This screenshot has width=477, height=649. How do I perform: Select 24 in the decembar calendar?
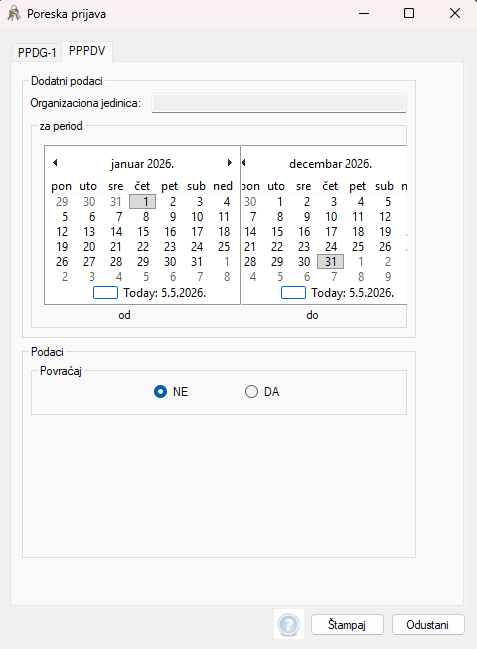(331, 247)
